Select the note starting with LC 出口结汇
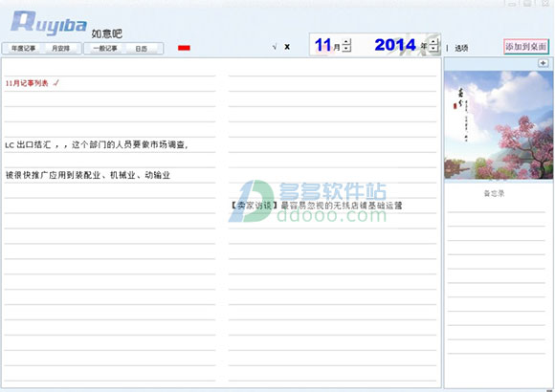 tap(97, 144)
